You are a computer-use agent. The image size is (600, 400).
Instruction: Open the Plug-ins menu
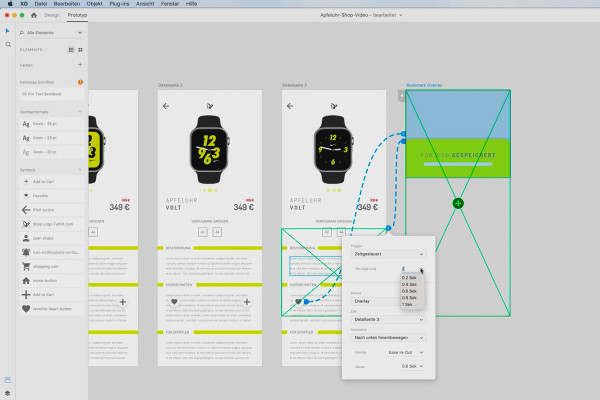(x=119, y=3)
